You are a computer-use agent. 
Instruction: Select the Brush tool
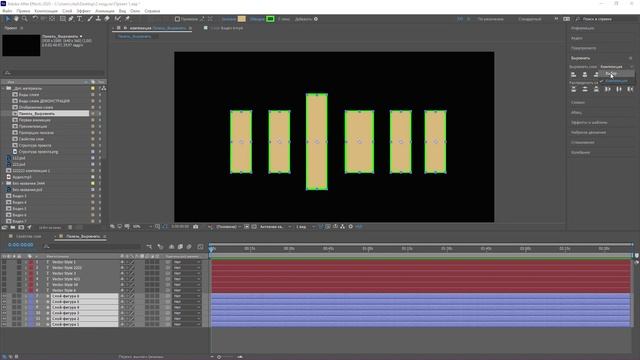pyautogui.click(x=90, y=19)
